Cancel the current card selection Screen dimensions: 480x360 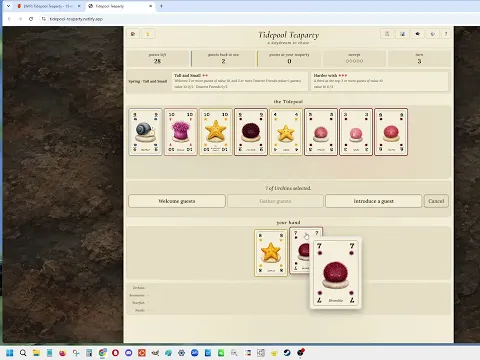click(436, 201)
